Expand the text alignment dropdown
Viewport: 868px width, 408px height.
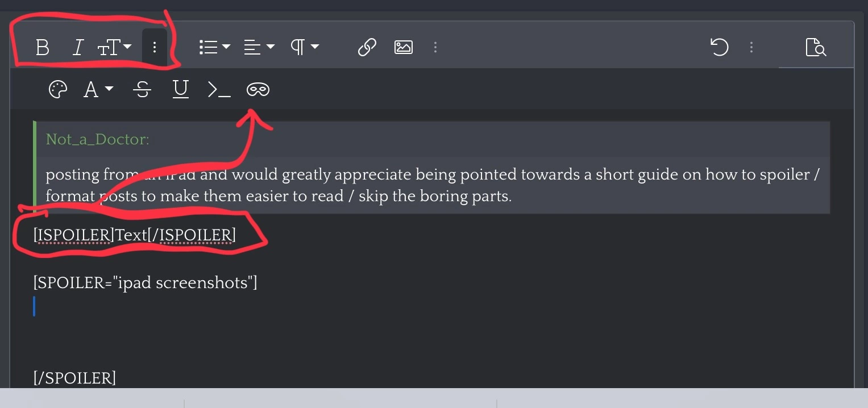coord(259,47)
